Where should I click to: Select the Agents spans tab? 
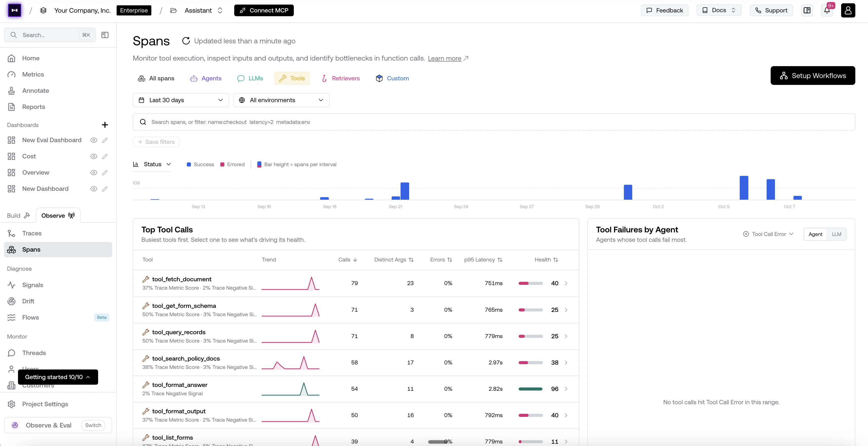coord(206,78)
